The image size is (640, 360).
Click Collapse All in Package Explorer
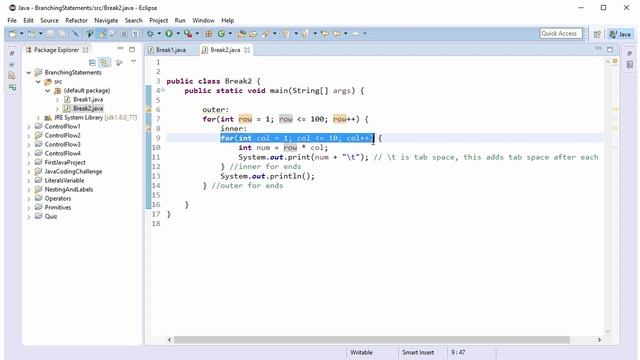point(92,62)
